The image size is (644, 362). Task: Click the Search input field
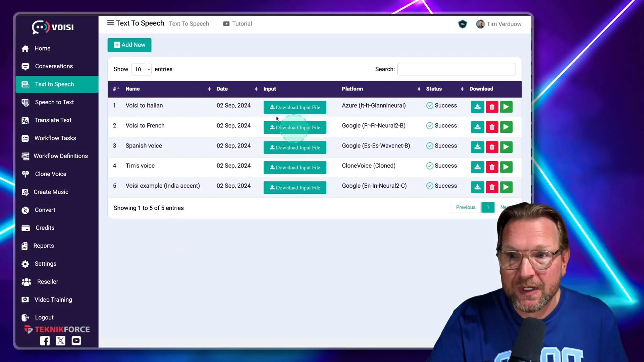457,69
